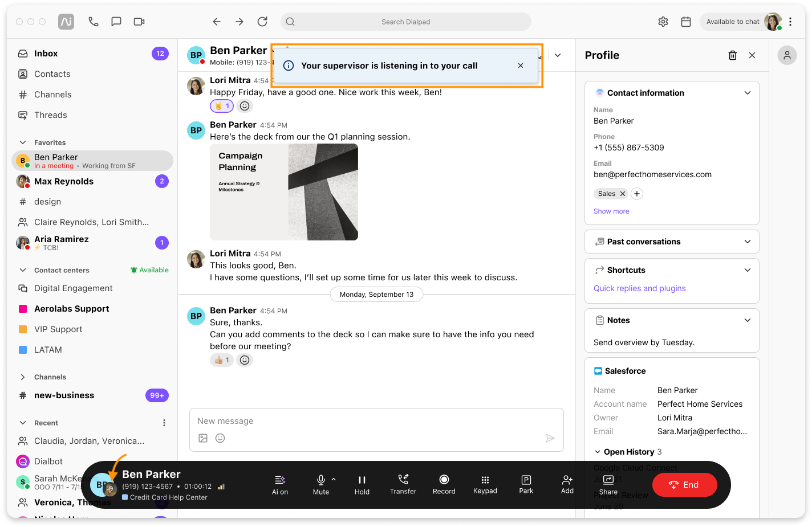Collapse the Recent section
The width and height of the screenshot is (812, 527).
[x=23, y=423]
